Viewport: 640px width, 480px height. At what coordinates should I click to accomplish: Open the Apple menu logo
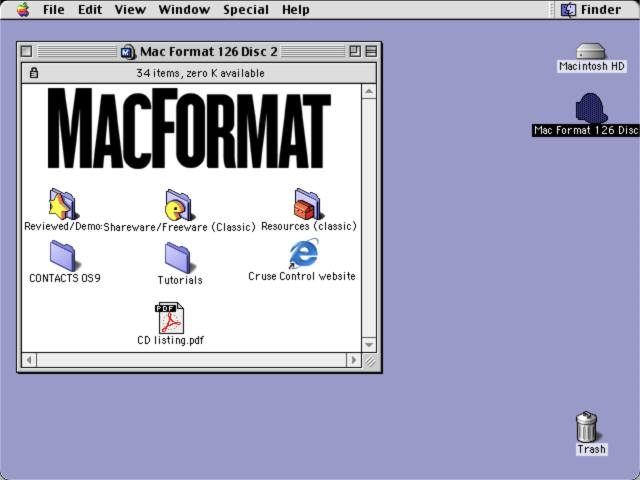pos(23,9)
